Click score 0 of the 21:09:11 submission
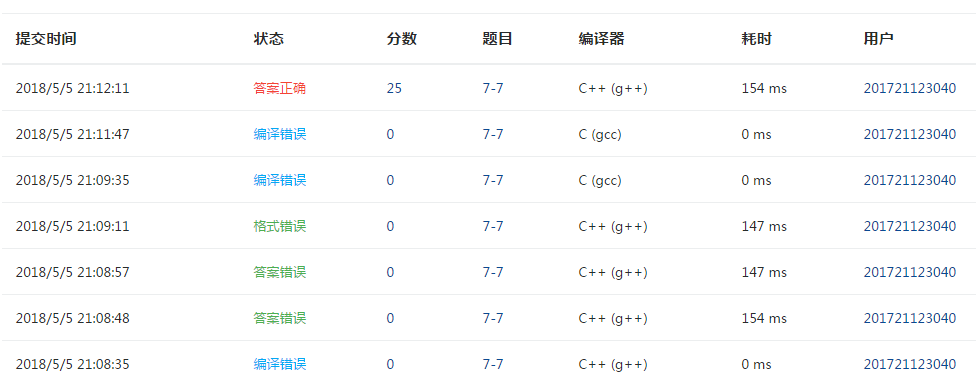976x384 pixels. (x=390, y=227)
